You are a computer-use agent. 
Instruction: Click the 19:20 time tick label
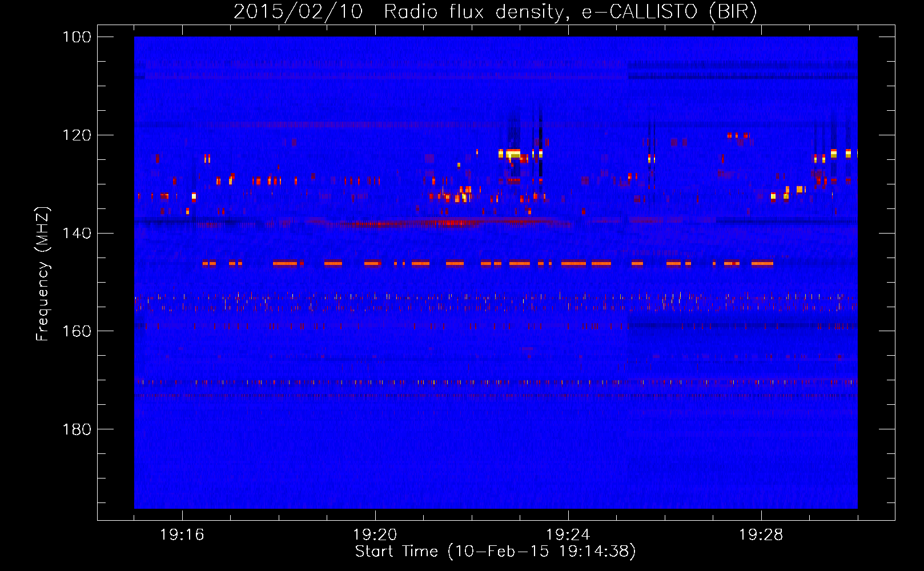pyautogui.click(x=375, y=535)
